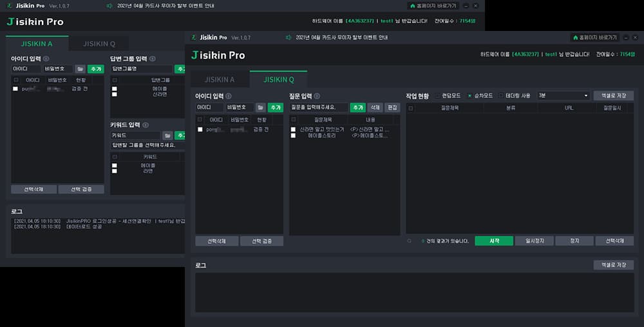The image size is (644, 327).
Task: Open the 3분 interval dropdown
Action: point(563,96)
